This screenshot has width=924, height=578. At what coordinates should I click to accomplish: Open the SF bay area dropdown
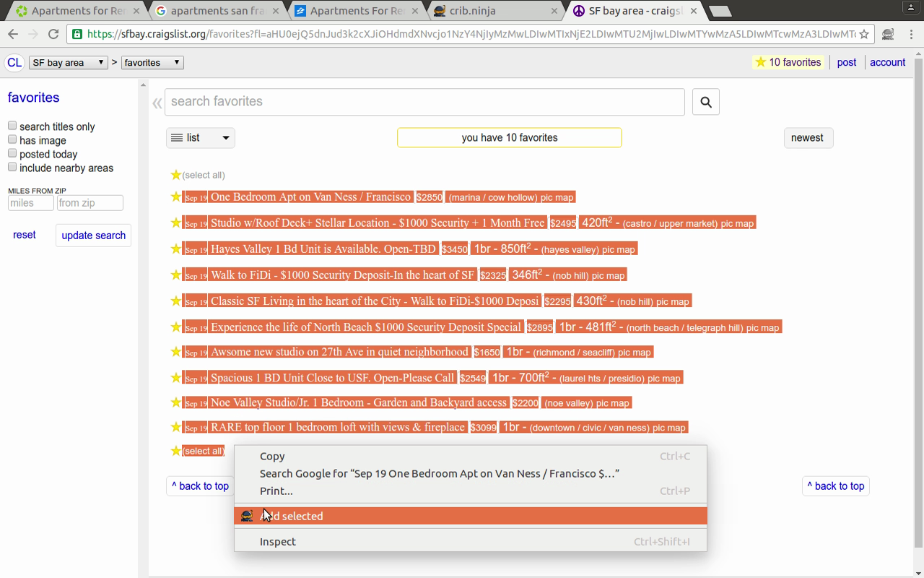click(69, 63)
